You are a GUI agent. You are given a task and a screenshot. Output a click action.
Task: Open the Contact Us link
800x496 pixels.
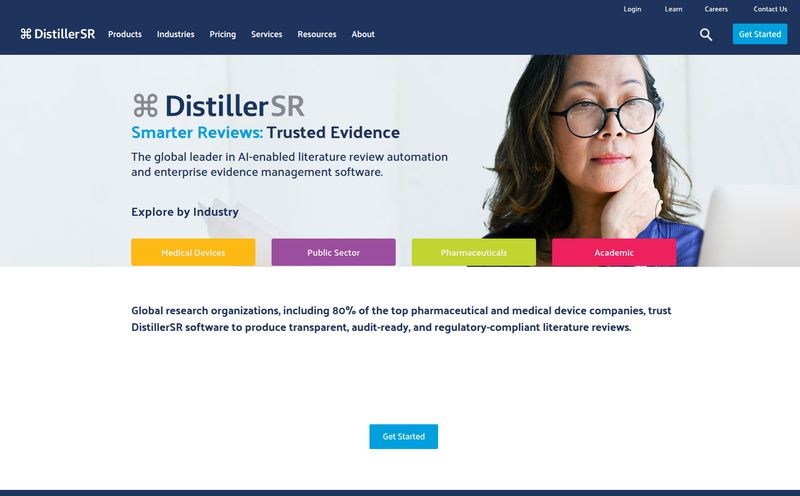click(770, 9)
